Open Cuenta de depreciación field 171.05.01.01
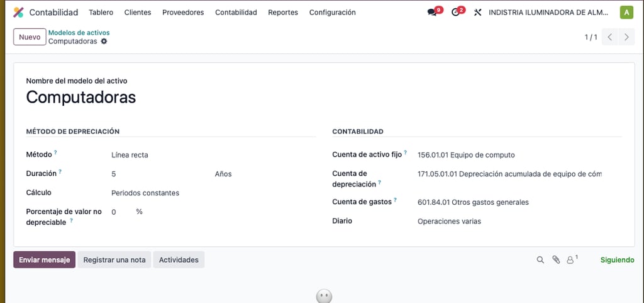This screenshot has width=644, height=303. (509, 174)
